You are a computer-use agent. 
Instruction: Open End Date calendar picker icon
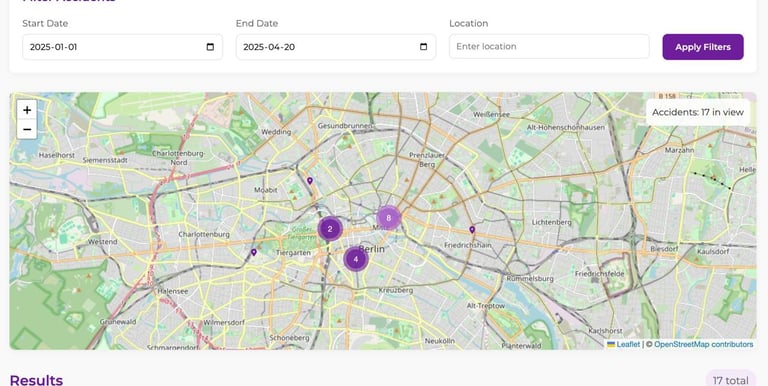[x=424, y=47]
